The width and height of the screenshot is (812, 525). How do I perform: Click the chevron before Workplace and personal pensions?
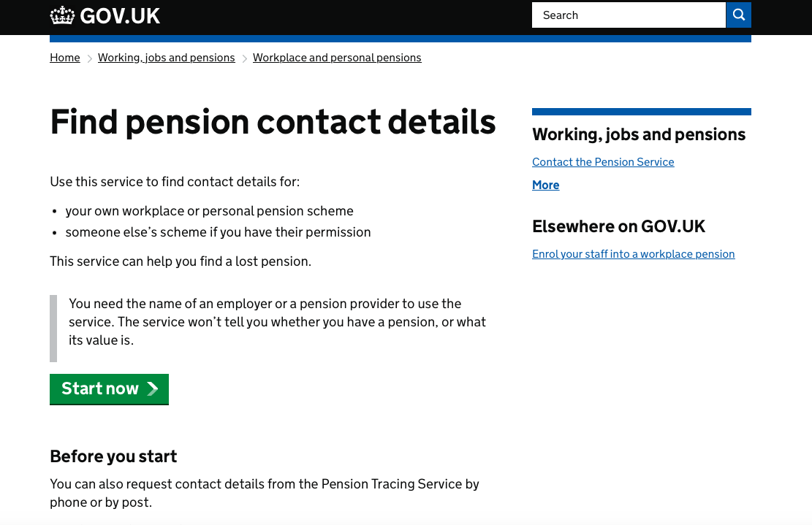(x=244, y=58)
